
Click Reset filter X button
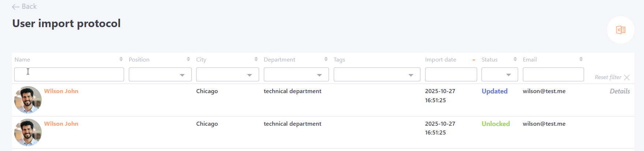click(x=627, y=77)
